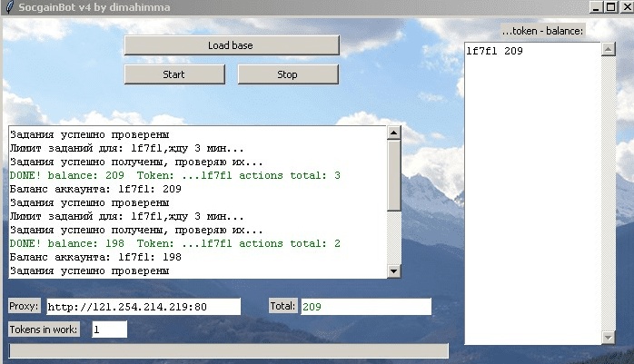This screenshot has height=364, width=634.
Task: Maximize the SocgainBot window
Action: click(x=609, y=6)
